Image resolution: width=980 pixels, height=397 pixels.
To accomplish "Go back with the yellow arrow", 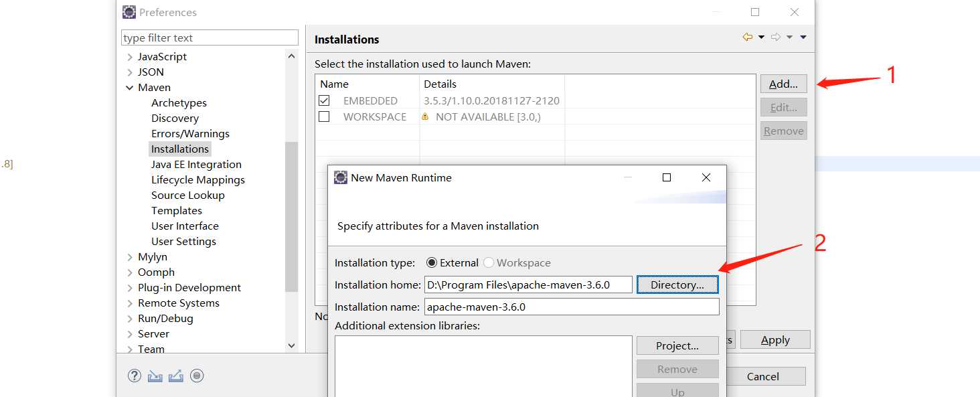I will (748, 37).
